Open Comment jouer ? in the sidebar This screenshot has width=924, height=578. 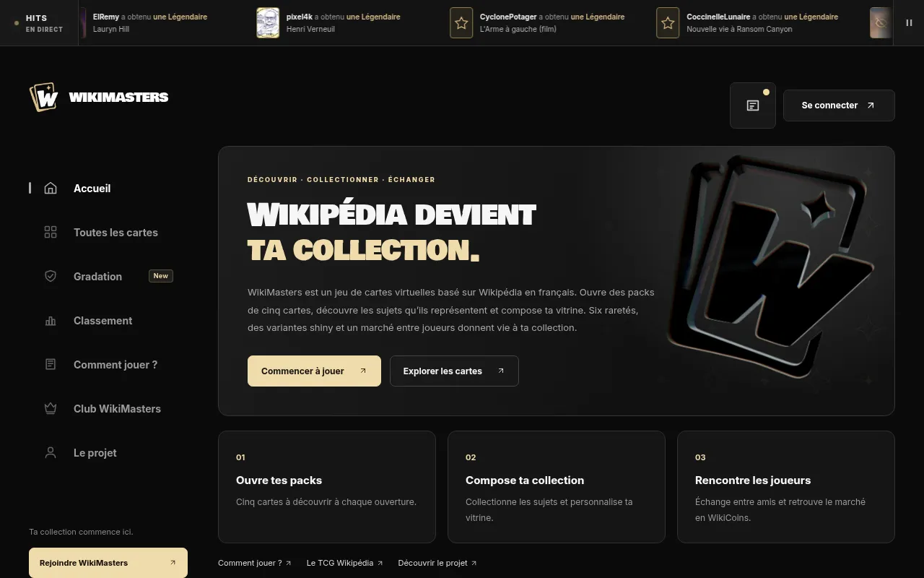108,365
